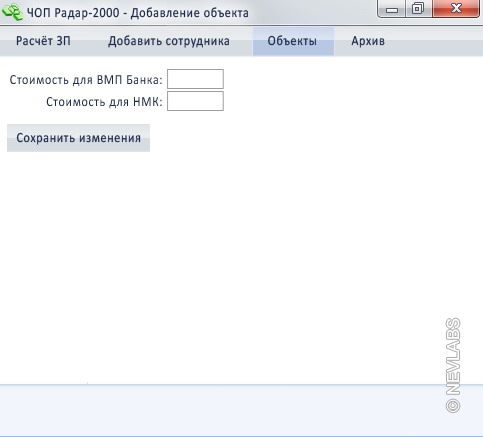Minimize the ЧОП Радар-2000 window
This screenshot has height=437, width=483.
pyautogui.click(x=391, y=9)
